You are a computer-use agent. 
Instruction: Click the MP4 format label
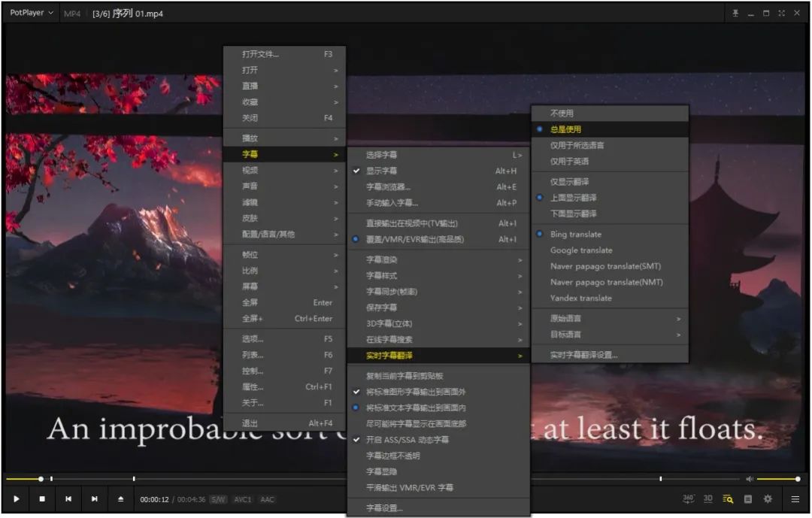point(72,14)
